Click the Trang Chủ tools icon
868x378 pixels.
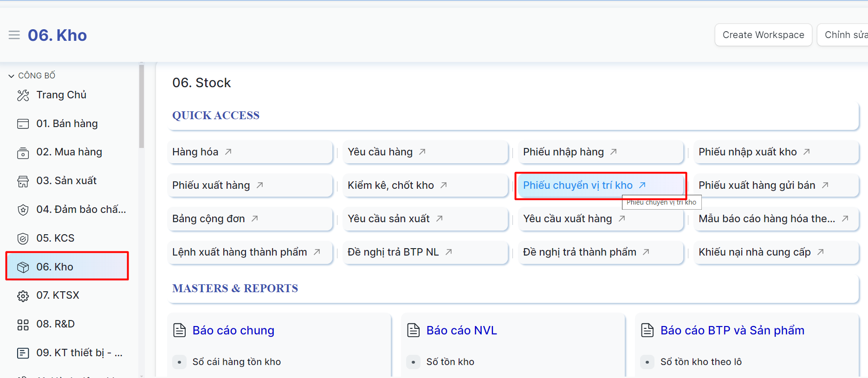23,96
